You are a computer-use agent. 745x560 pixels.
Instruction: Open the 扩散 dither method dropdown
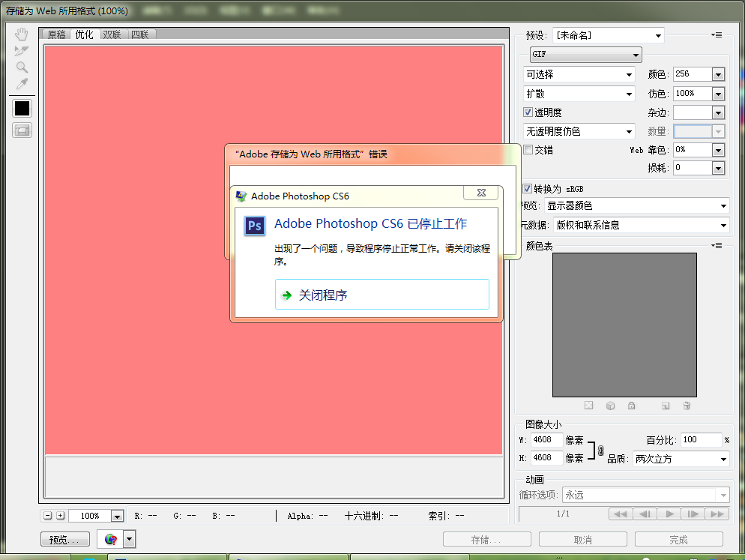point(579,94)
